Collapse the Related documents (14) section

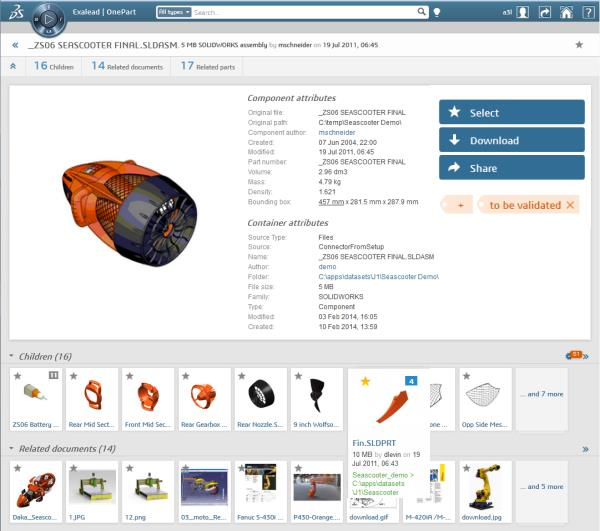click(x=11, y=448)
